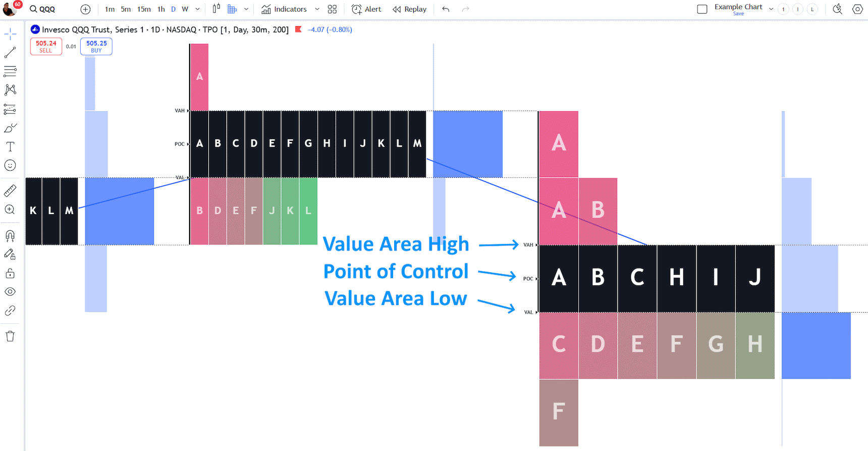Hide all drawings via eye icon
Screen dimensions: 868x451
point(10,291)
